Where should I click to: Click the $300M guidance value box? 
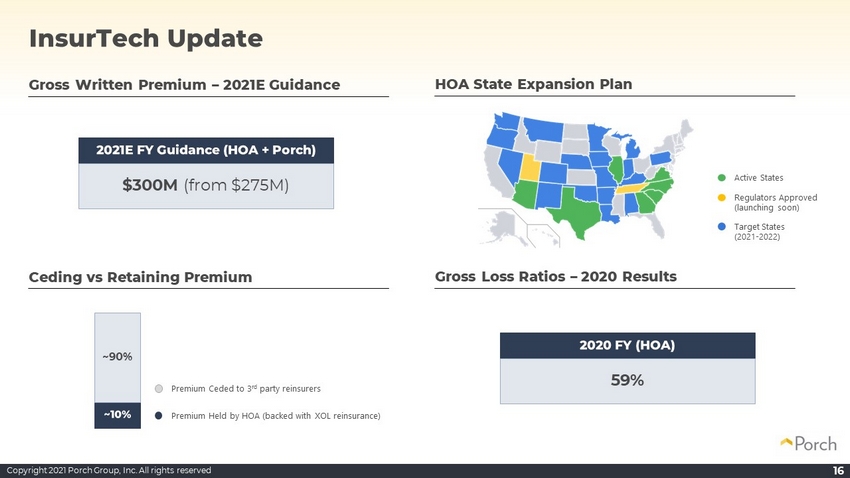206,186
